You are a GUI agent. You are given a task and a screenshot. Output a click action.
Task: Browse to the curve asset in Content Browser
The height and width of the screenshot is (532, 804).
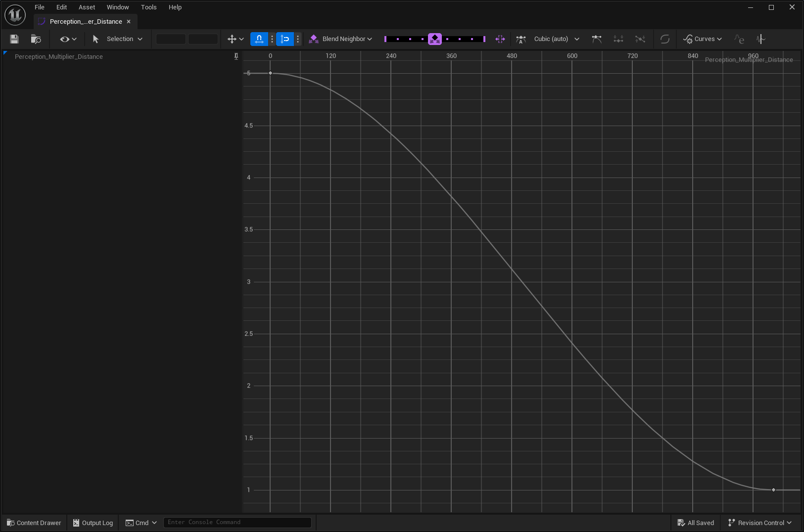pos(35,39)
